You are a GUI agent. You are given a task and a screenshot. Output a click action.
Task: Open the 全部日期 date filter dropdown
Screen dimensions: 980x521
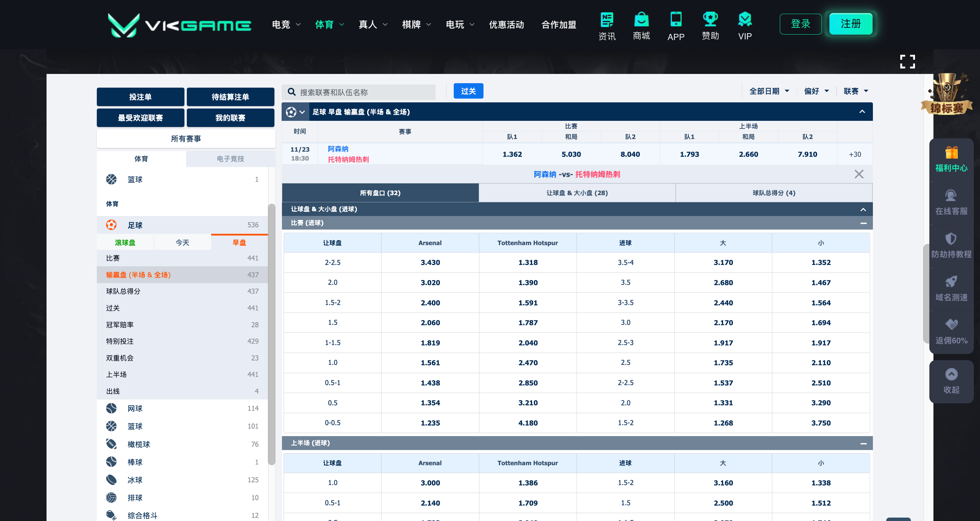click(x=769, y=91)
